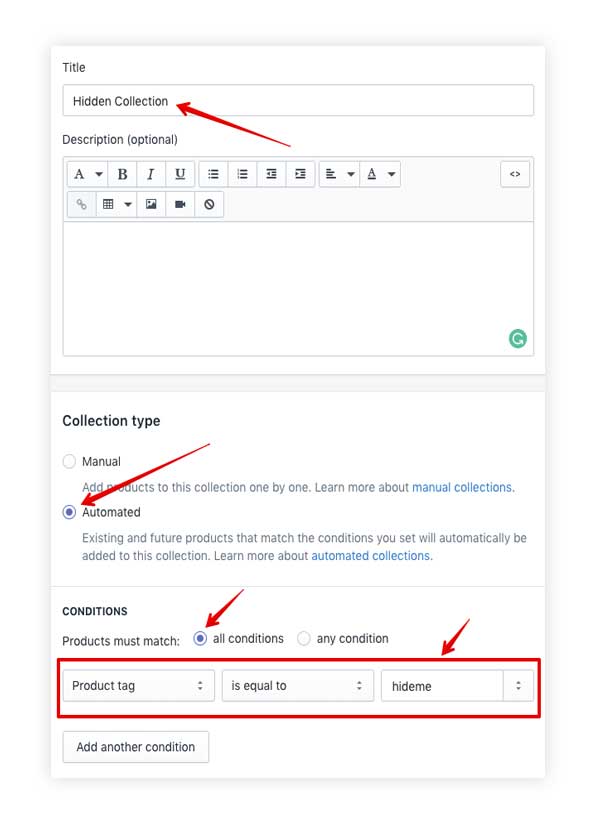Image resolution: width=596 pixels, height=823 pixels.
Task: Insert a bulleted list
Action: click(x=213, y=174)
